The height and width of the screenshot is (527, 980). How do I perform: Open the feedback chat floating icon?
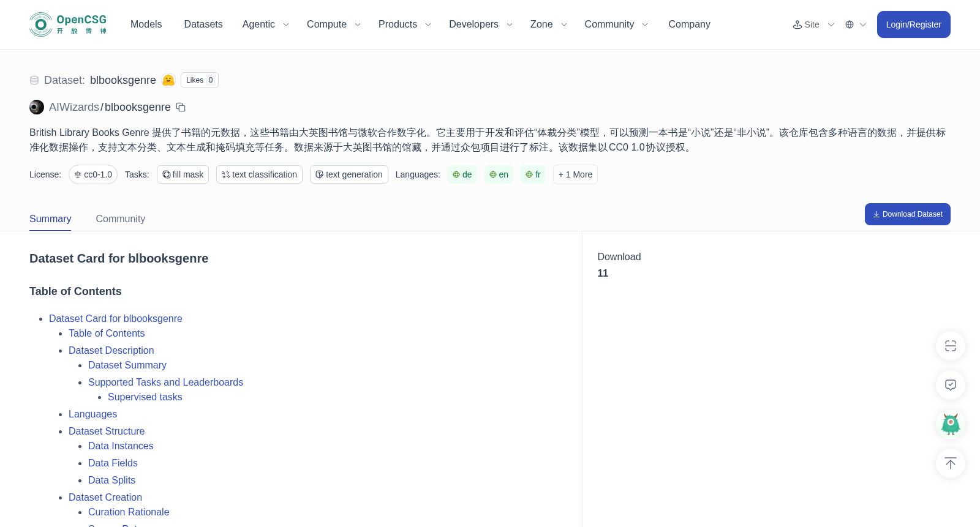coord(951,385)
